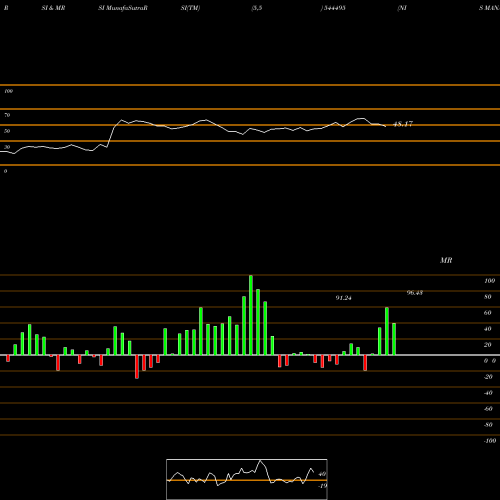This screenshot has height=500, width=500.
Task: Click the 100 axis label of RSI panel
Action: tap(8, 91)
